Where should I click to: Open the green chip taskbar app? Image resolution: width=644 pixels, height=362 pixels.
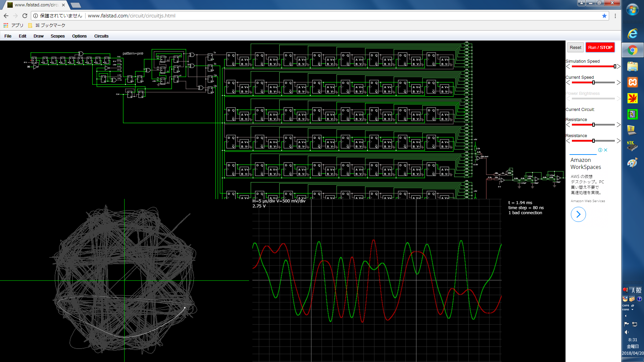633,114
